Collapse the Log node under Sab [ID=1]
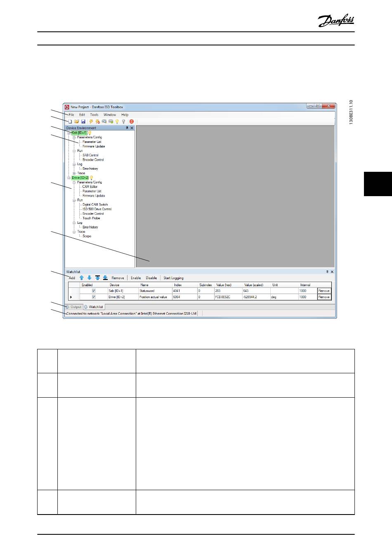Viewport: 392px width, 555px height. pos(74,164)
